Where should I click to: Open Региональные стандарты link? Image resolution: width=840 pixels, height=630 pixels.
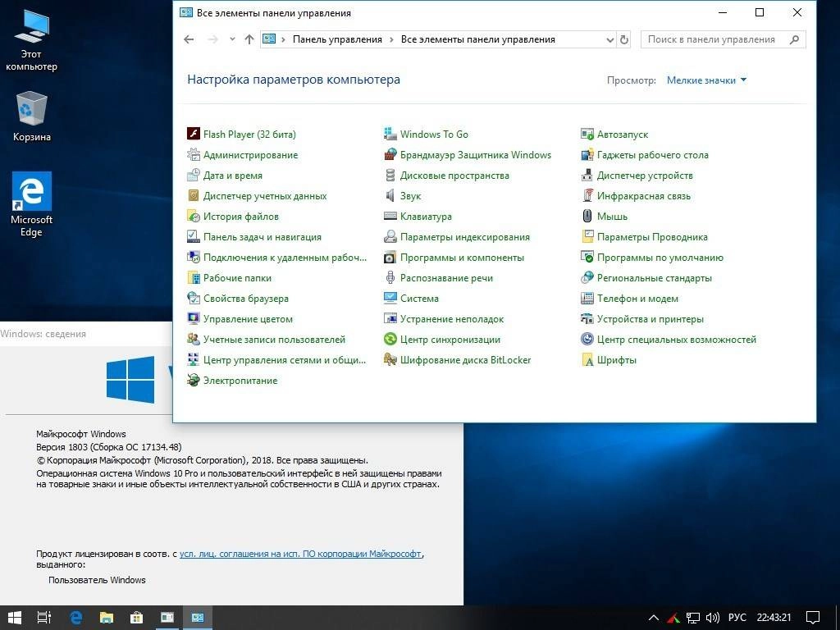(655, 278)
